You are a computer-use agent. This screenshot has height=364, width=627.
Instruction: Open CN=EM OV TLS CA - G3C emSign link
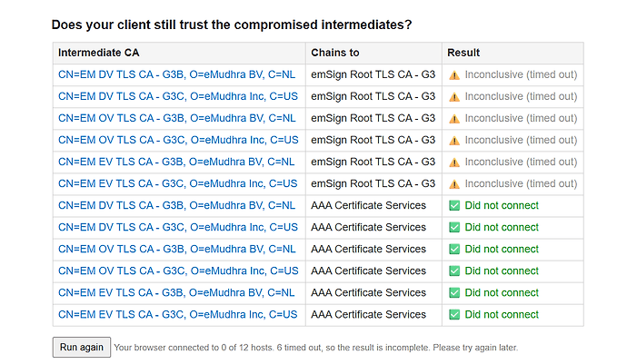(178, 140)
